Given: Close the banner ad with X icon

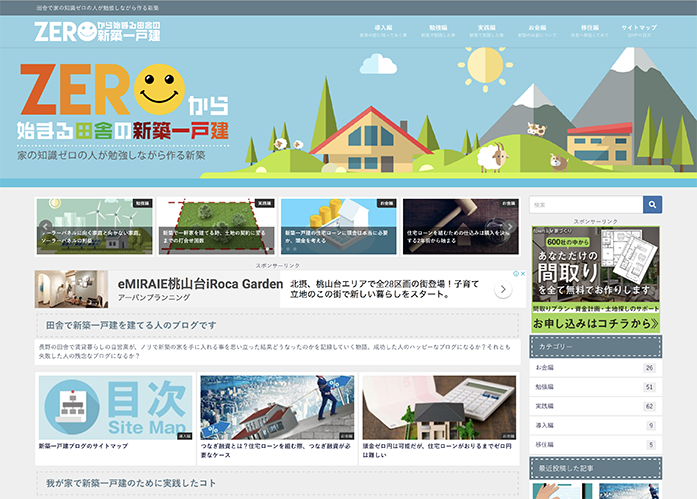Looking at the screenshot, I should (x=523, y=274).
